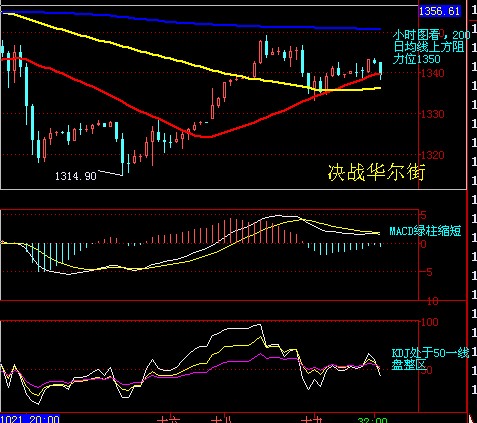
Task: Click the 1356.61 price tag
Action: coord(439,11)
